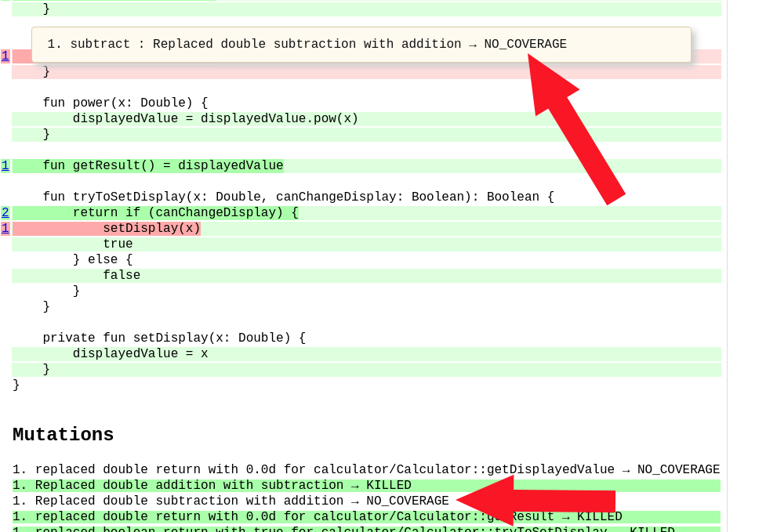
Task: Click 'fun getResult() = displayedValue' code
Action: [163, 165]
